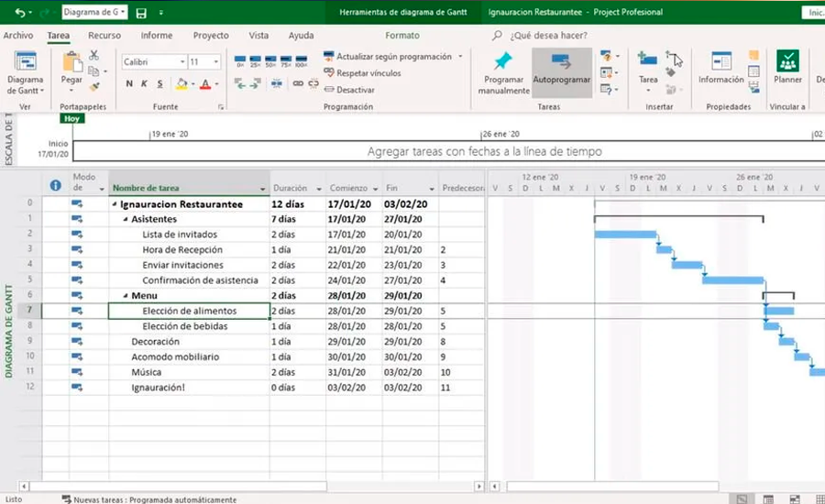Click fill color bucket swatch
The height and width of the screenshot is (504, 825).
coord(181,83)
